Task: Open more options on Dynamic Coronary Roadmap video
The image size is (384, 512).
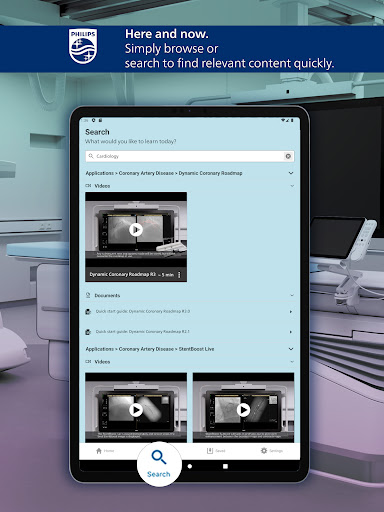Action: [179, 275]
